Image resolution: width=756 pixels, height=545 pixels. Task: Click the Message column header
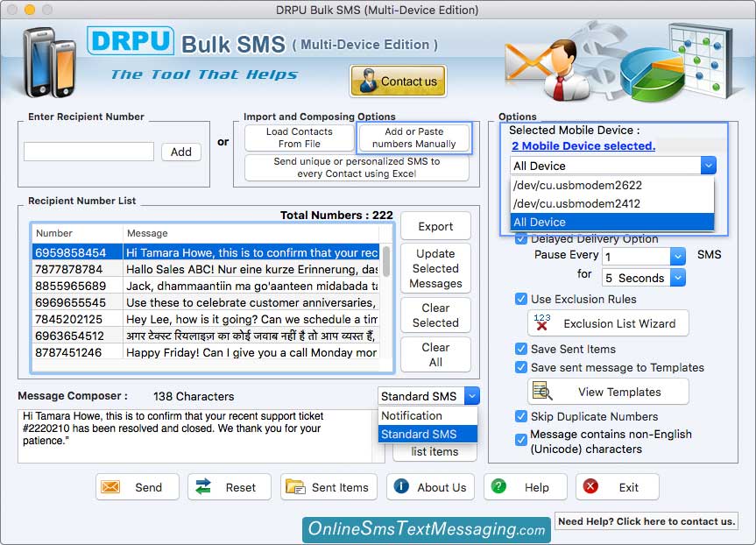(x=251, y=233)
